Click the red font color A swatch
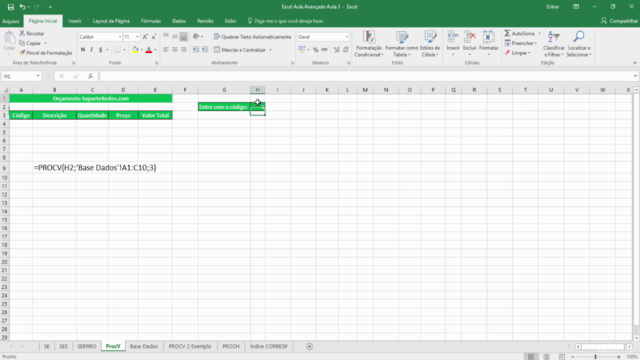 (149, 50)
